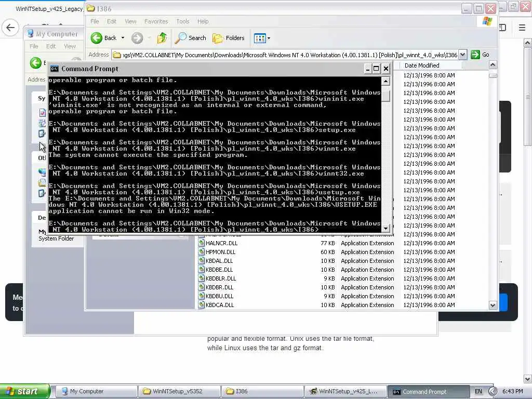Open File menu in My Computer window
Image resolution: width=532 pixels, height=399 pixels.
(x=34, y=46)
